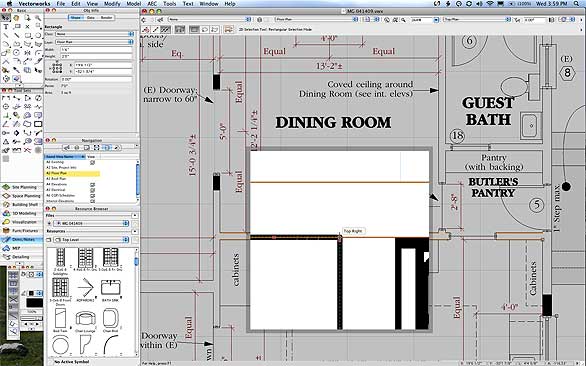Switch to Data tab in Obj Info
The height and width of the screenshot is (366, 586).
[x=90, y=18]
